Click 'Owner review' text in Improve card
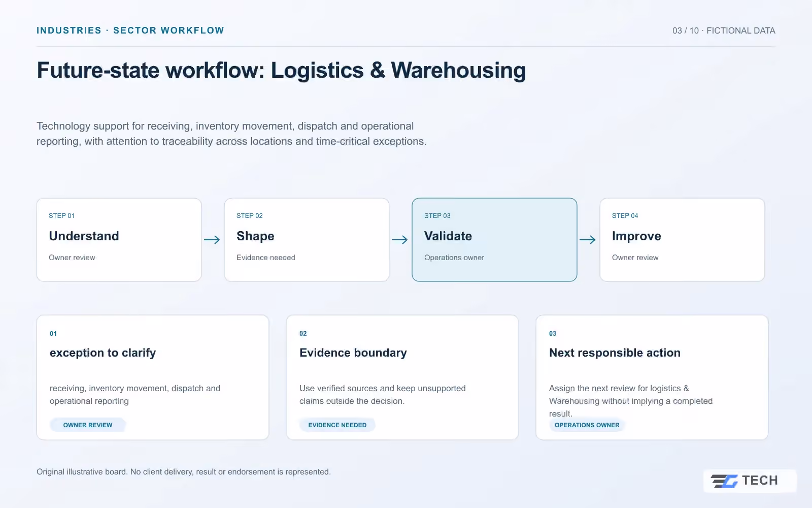Viewport: 812px width, 508px height. 635,258
